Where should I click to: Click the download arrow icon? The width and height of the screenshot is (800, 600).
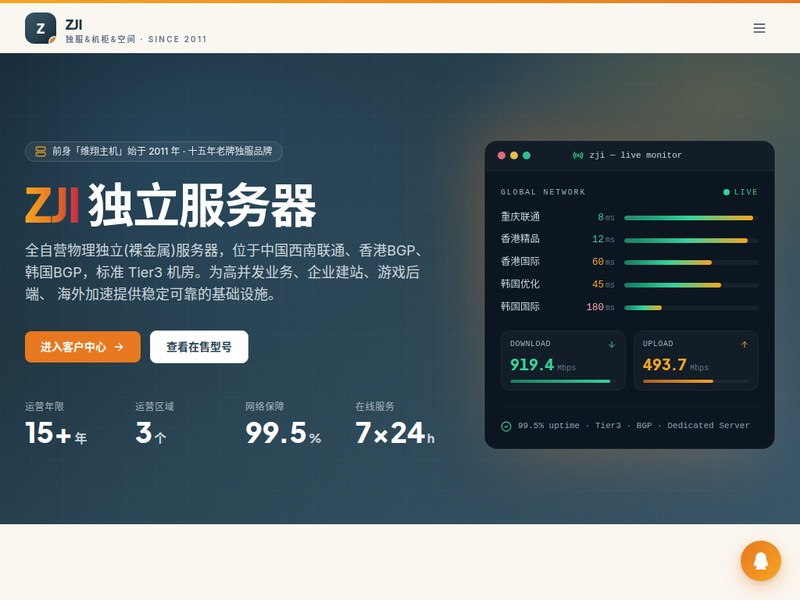pyautogui.click(x=611, y=344)
